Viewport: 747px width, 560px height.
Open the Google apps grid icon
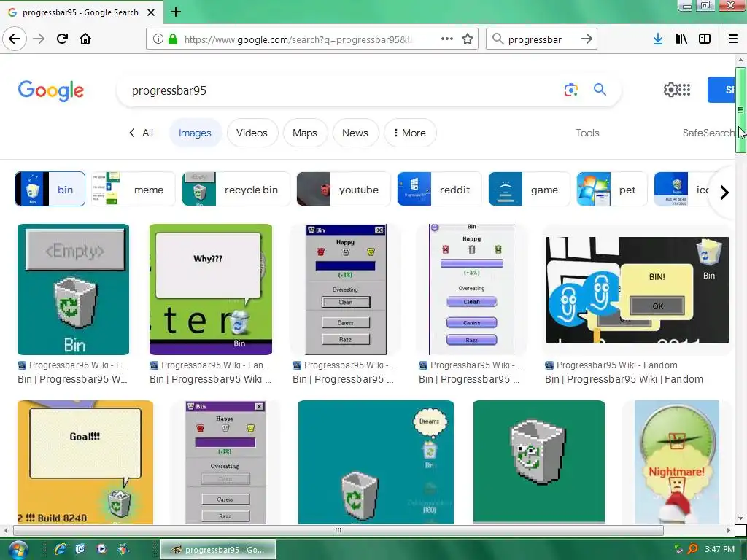[684, 90]
